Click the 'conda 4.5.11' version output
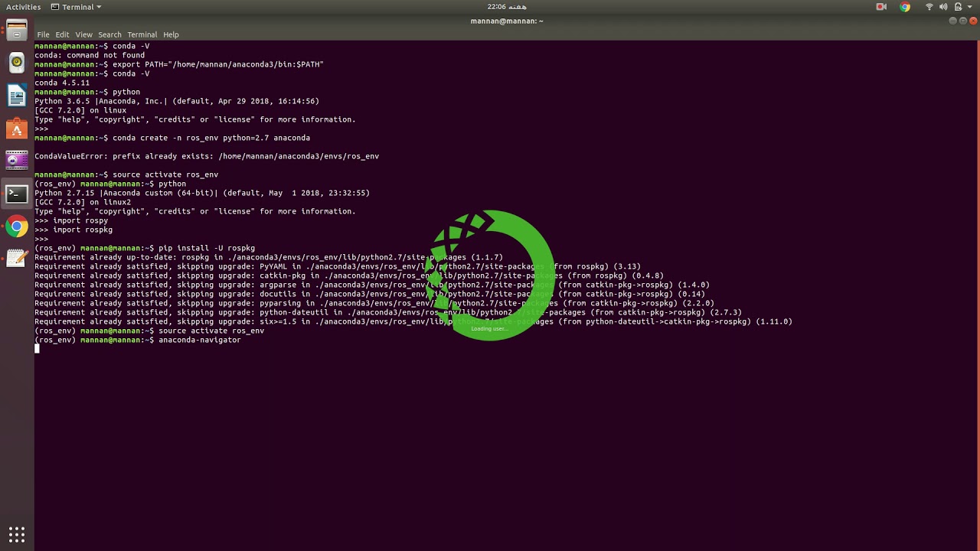The image size is (980, 551). click(x=62, y=83)
